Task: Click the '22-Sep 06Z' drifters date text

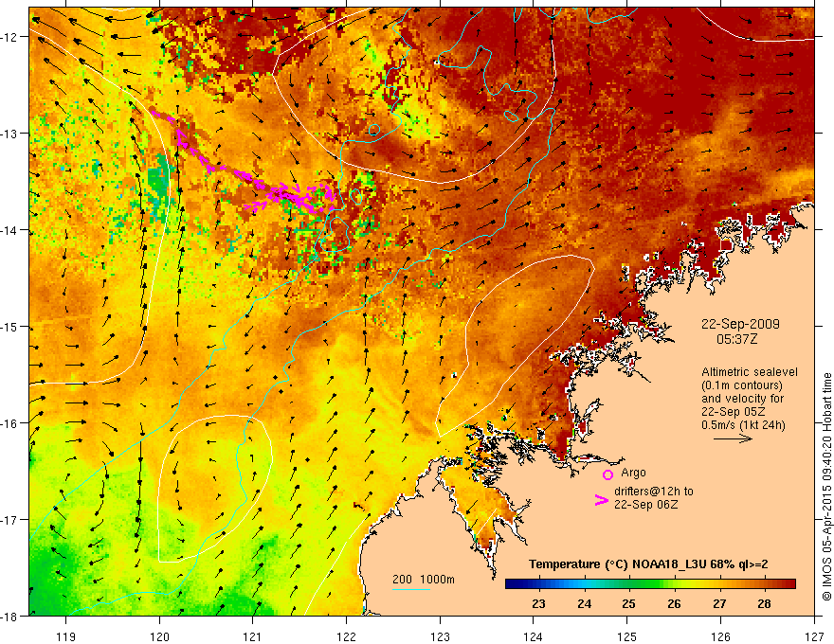Action: click(x=646, y=505)
